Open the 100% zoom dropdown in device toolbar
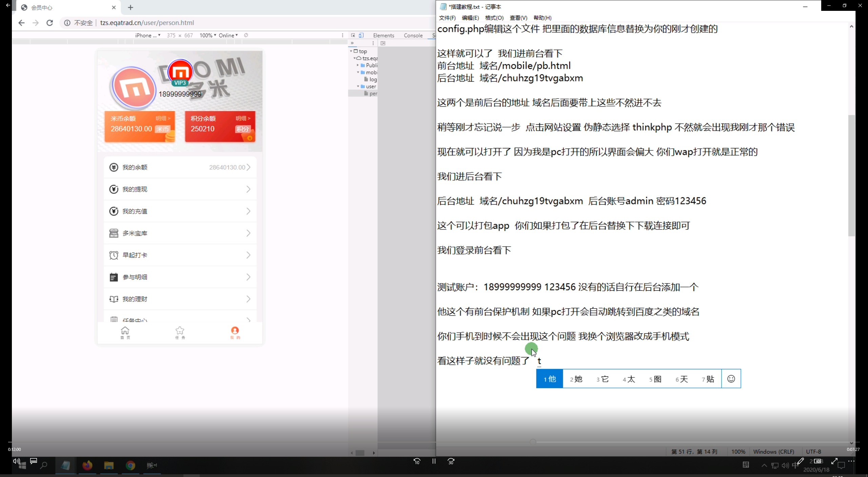Viewport: 868px width, 477px height. click(x=207, y=35)
